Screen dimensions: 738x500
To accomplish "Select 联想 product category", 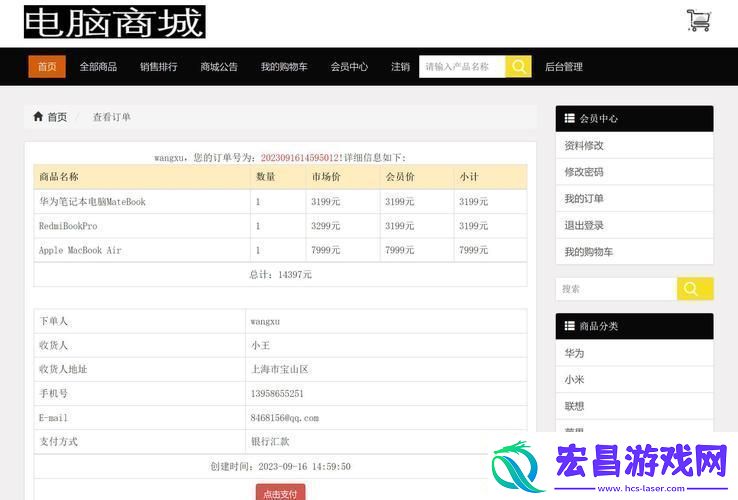I will coord(634,406).
